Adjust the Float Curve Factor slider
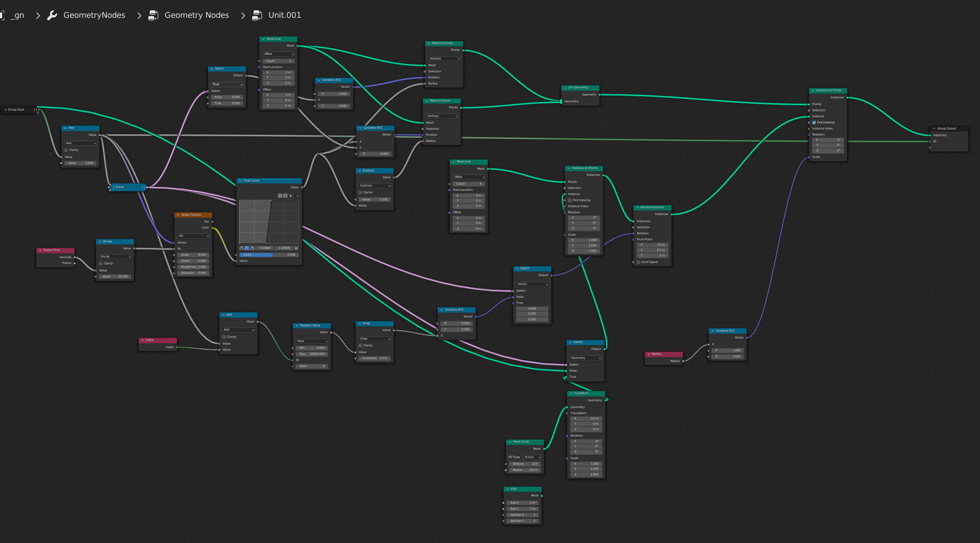 click(x=268, y=255)
